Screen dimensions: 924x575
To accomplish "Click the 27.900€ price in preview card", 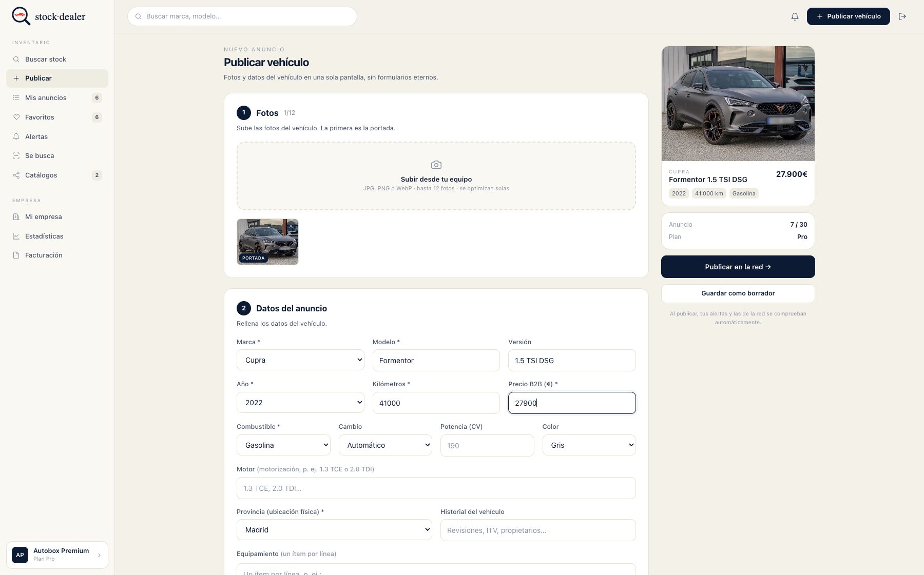I will (792, 174).
